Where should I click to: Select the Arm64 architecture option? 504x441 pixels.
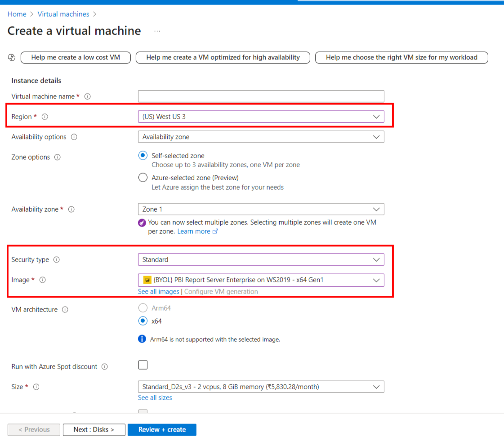143,308
